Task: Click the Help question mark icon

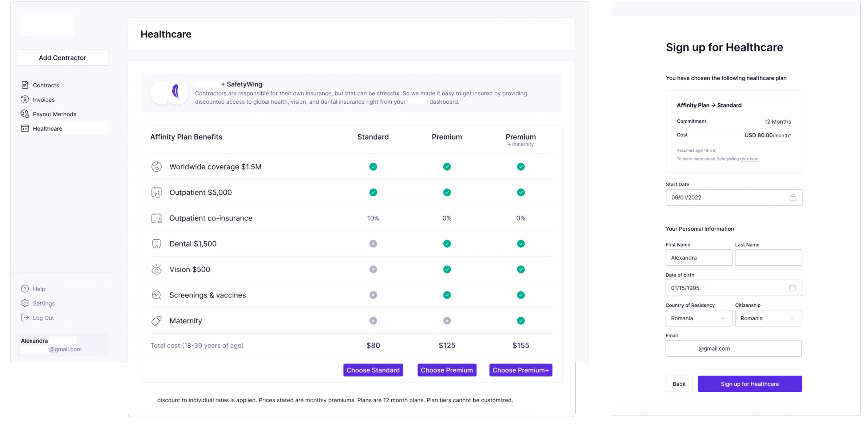Action: pyautogui.click(x=25, y=289)
